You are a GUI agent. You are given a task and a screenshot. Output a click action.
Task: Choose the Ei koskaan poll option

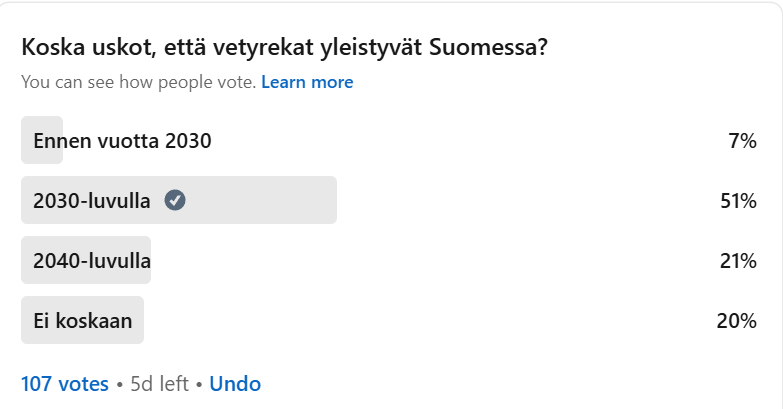tap(83, 321)
